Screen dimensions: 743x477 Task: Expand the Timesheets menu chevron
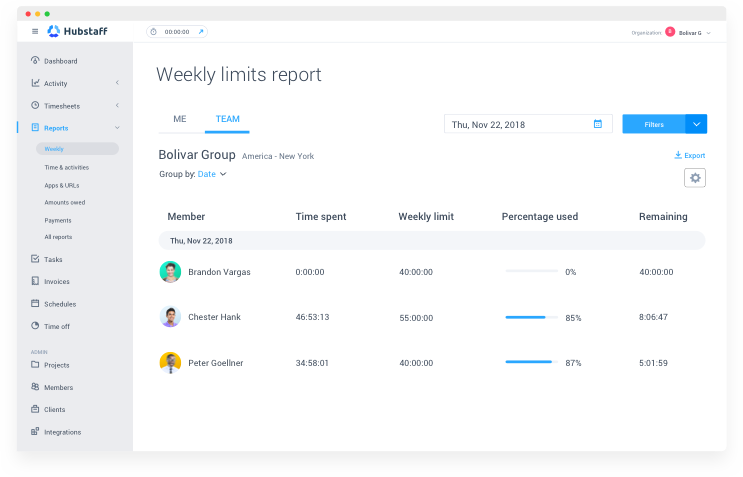[x=117, y=105]
